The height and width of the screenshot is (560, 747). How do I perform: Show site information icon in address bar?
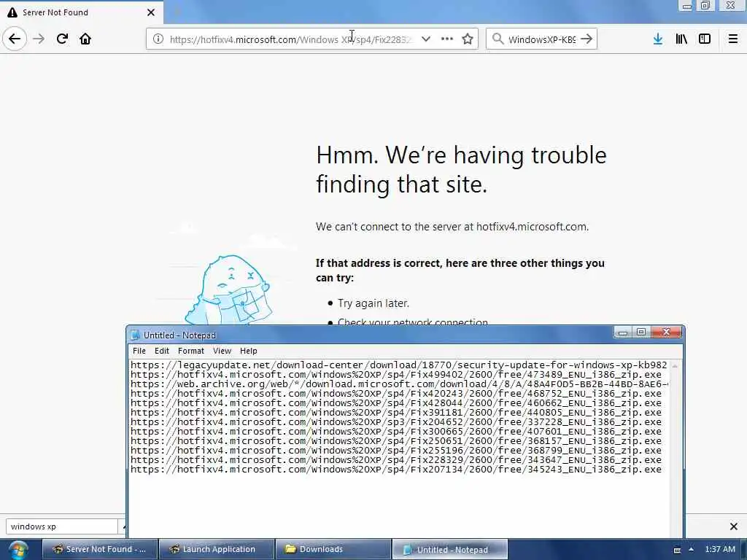158,39
